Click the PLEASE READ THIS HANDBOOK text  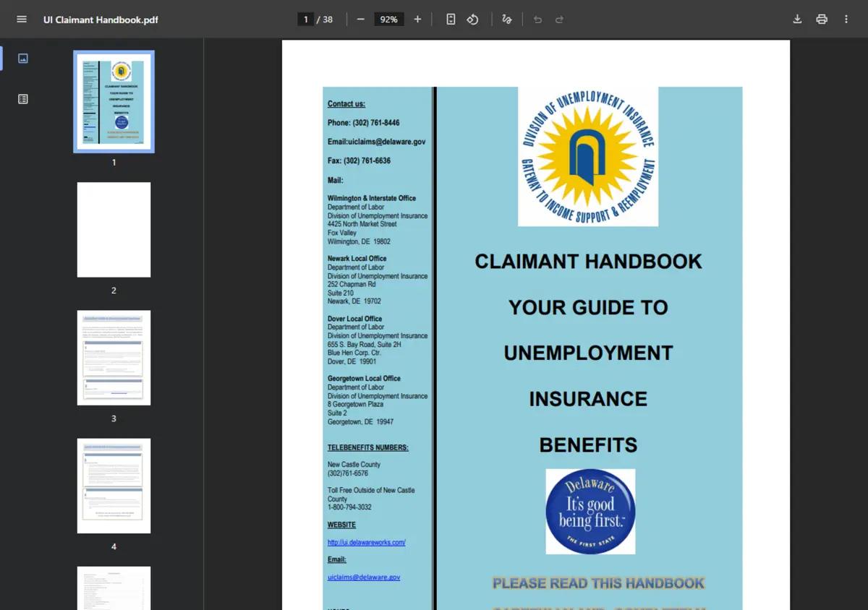[598, 583]
